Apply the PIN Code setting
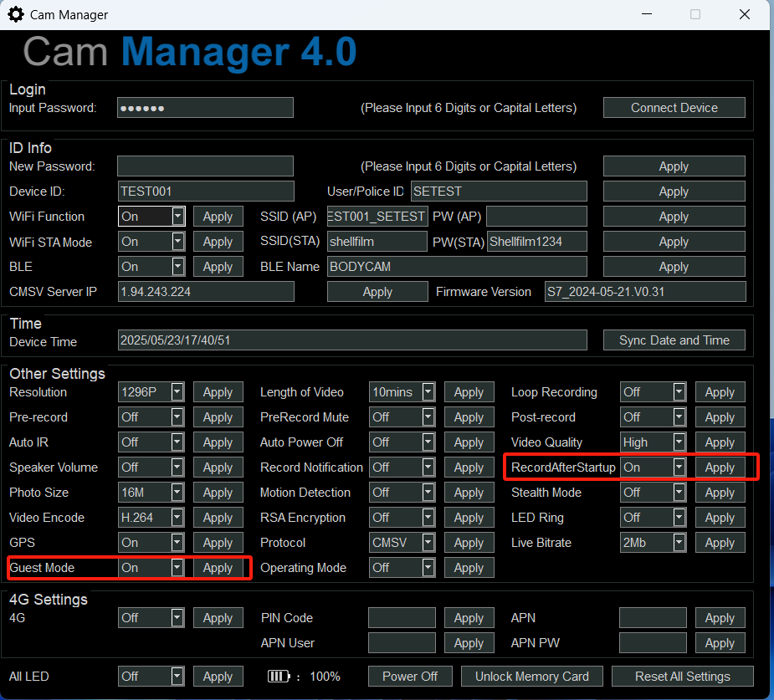Viewport: 774px width, 700px height. (469, 617)
